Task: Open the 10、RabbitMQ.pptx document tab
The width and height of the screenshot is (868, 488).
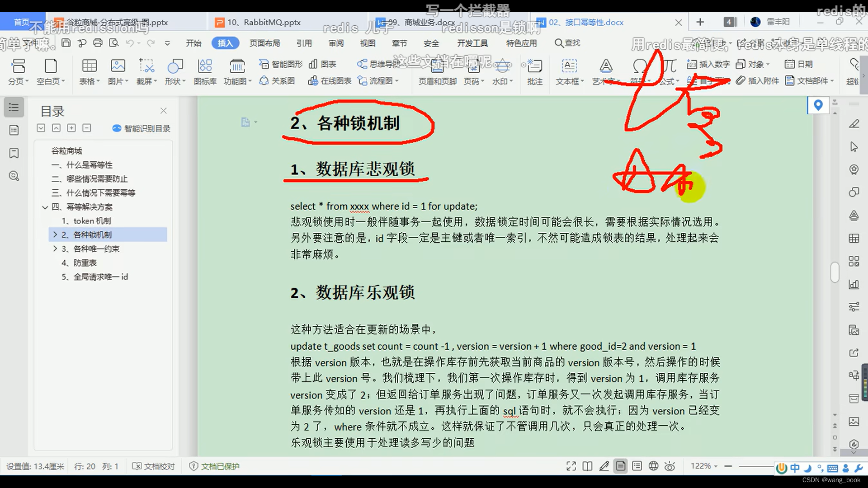Action: pyautogui.click(x=258, y=22)
